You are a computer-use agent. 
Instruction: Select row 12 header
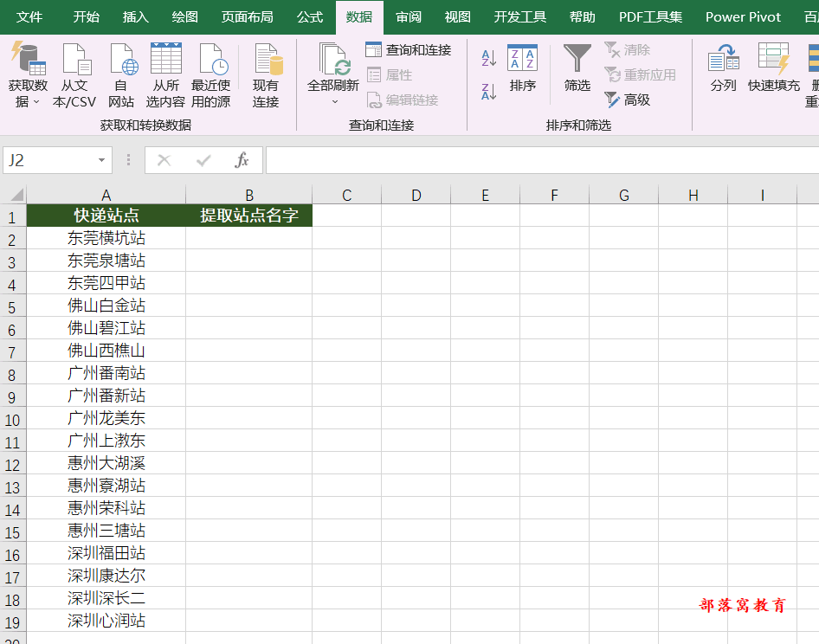[x=12, y=464]
